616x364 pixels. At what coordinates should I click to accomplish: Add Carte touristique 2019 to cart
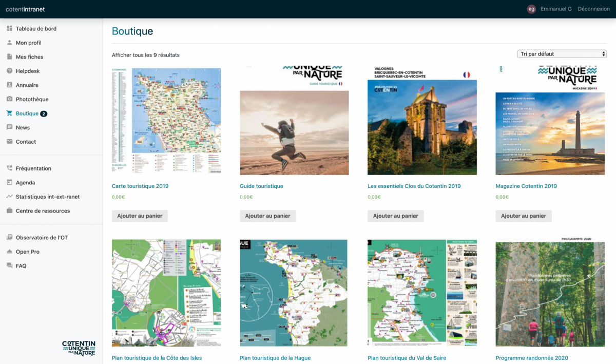click(140, 216)
